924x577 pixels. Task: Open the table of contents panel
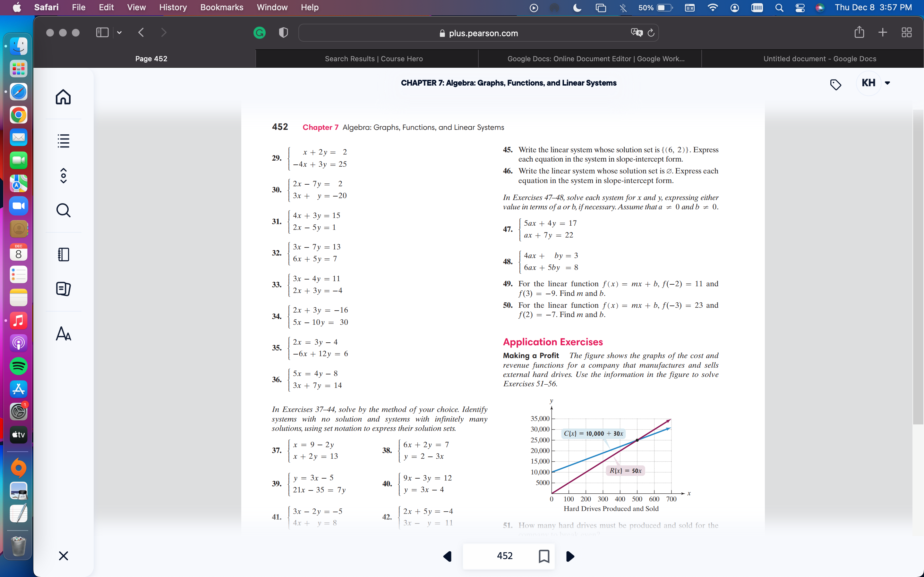64,141
